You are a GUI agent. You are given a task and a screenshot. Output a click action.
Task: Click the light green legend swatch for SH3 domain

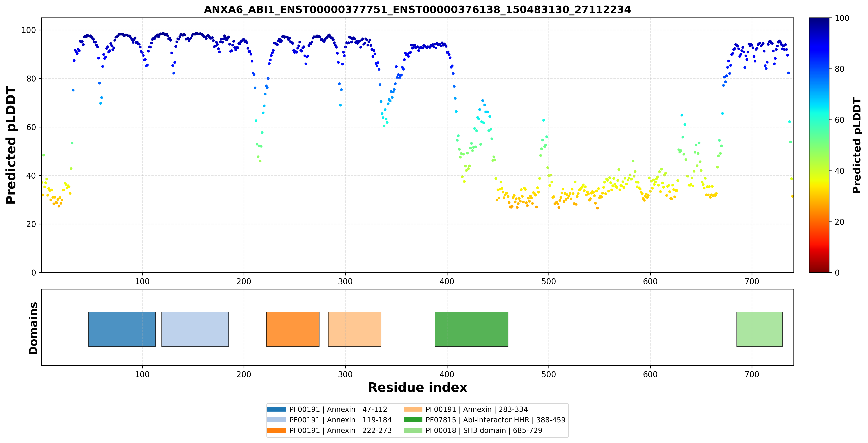tap(413, 430)
